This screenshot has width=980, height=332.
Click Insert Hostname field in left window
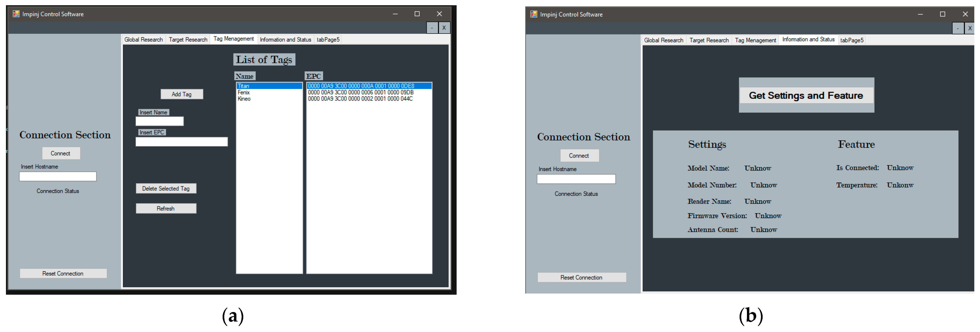(x=58, y=176)
